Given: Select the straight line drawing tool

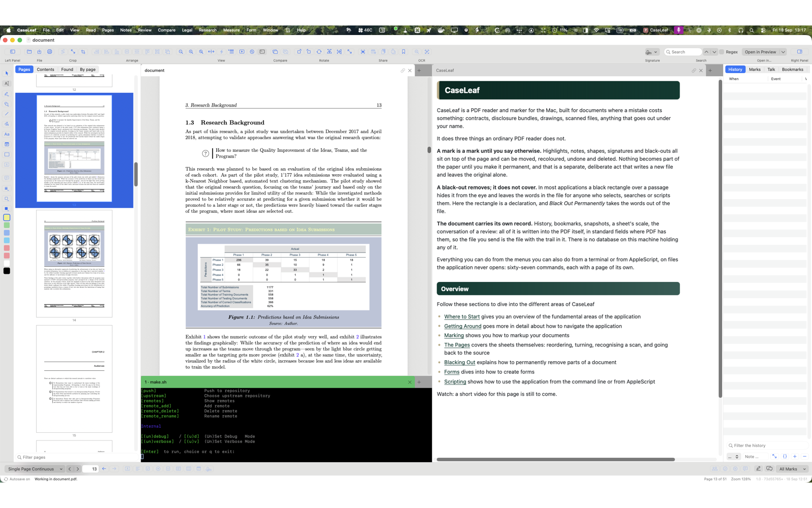Looking at the screenshot, I should (x=7, y=114).
